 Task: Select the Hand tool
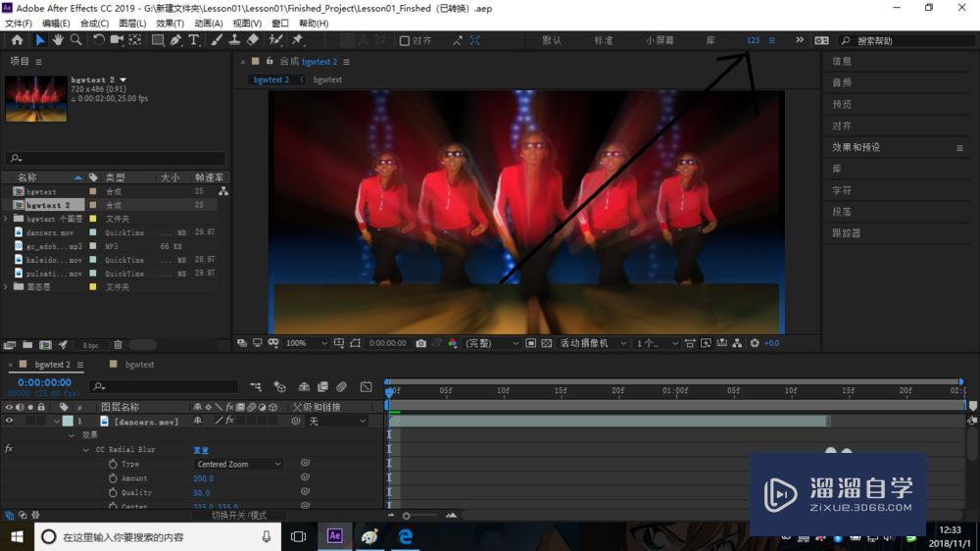(x=58, y=40)
